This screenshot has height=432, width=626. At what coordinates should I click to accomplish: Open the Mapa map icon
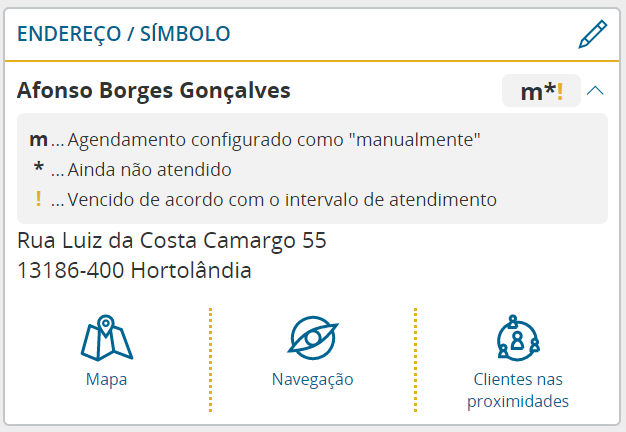pos(107,338)
